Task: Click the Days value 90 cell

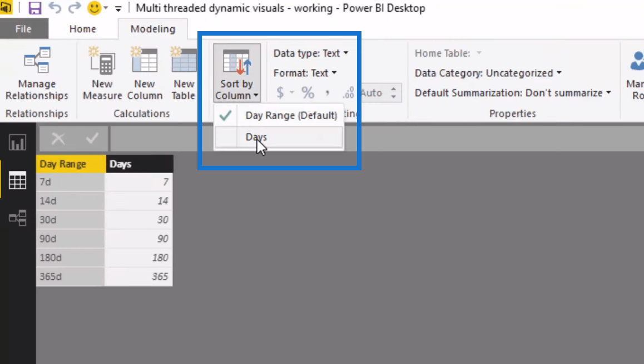Action: 139,239
